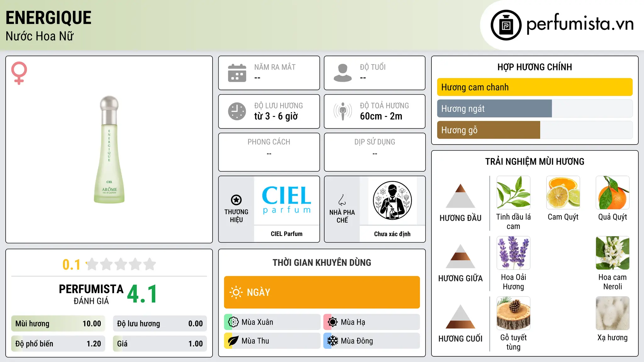
Task: Click the calendar icon for release year
Action: [237, 73]
